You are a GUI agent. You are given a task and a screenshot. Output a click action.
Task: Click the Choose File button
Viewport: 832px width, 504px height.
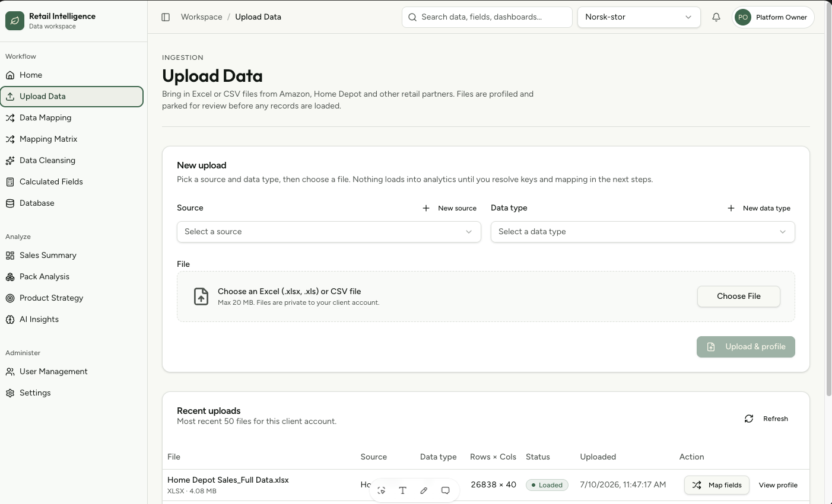pos(739,296)
